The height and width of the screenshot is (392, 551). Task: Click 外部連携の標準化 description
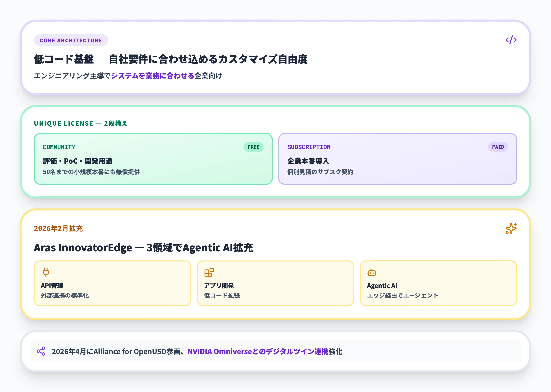65,295
